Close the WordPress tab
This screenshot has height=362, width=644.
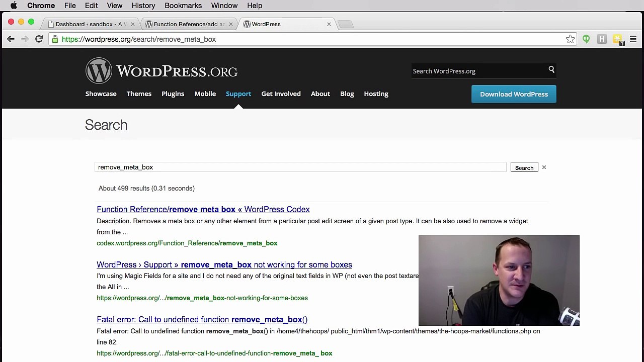pos(329,24)
